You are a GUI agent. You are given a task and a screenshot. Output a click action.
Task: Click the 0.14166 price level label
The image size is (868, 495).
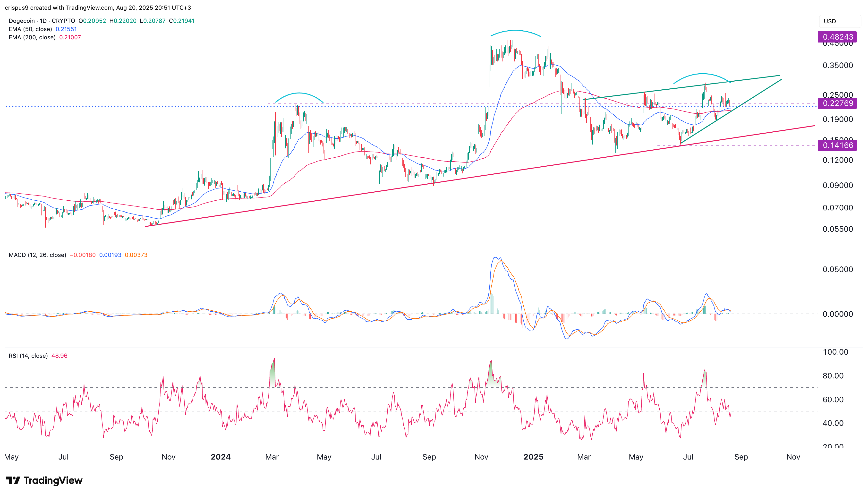click(x=837, y=145)
